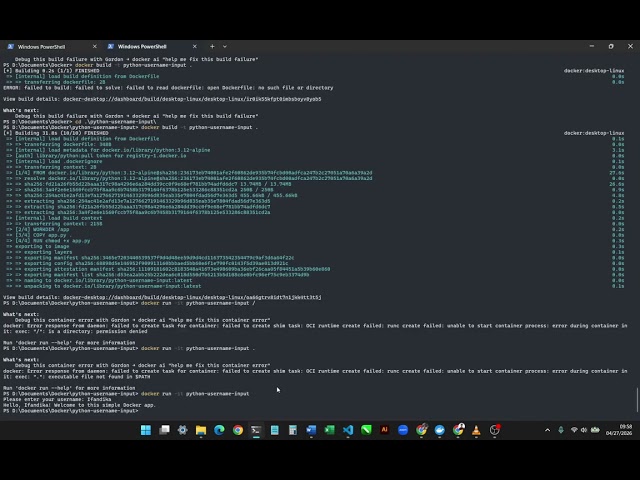The height and width of the screenshot is (480, 640).
Task: Close the second Windows PowerShell tab
Action: point(195,47)
